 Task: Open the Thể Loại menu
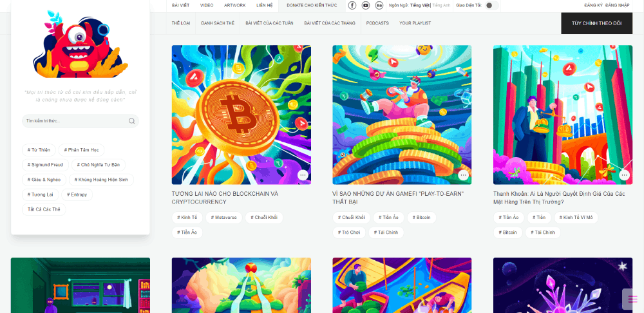click(x=181, y=23)
